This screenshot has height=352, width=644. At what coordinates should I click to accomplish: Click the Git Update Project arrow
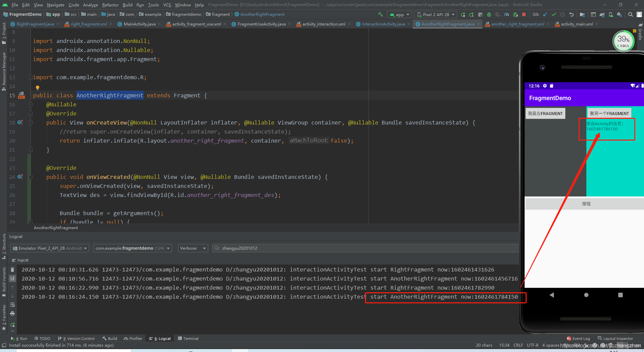tap(545, 14)
